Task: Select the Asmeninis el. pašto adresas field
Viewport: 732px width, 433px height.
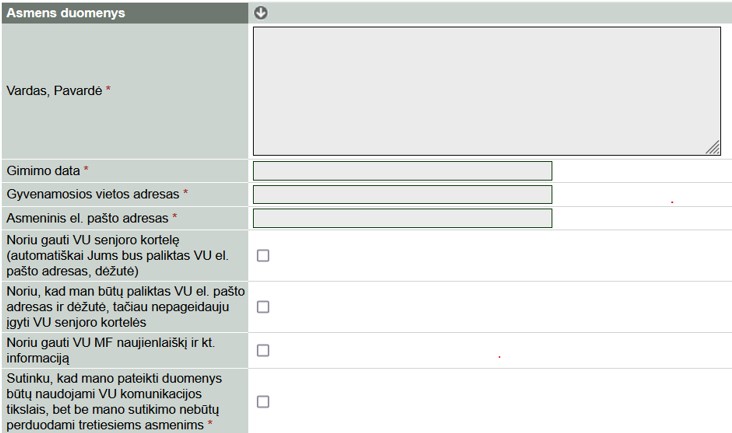Action: coord(402,218)
